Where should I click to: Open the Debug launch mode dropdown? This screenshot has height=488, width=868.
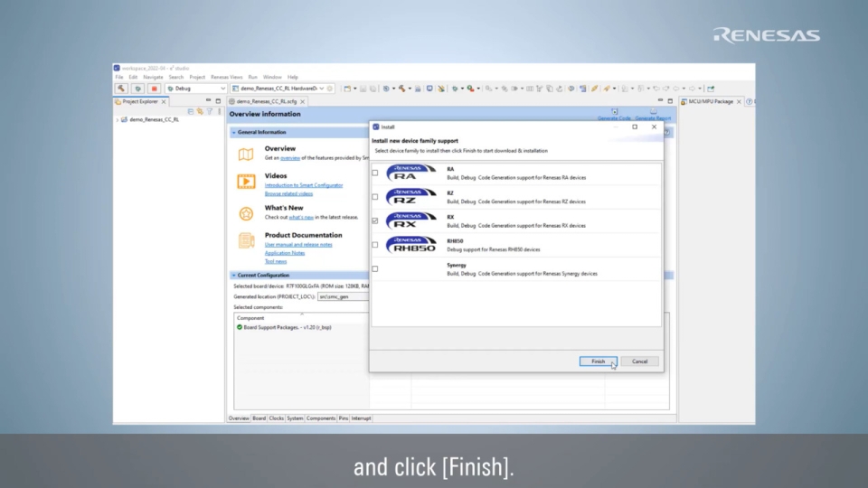point(222,89)
